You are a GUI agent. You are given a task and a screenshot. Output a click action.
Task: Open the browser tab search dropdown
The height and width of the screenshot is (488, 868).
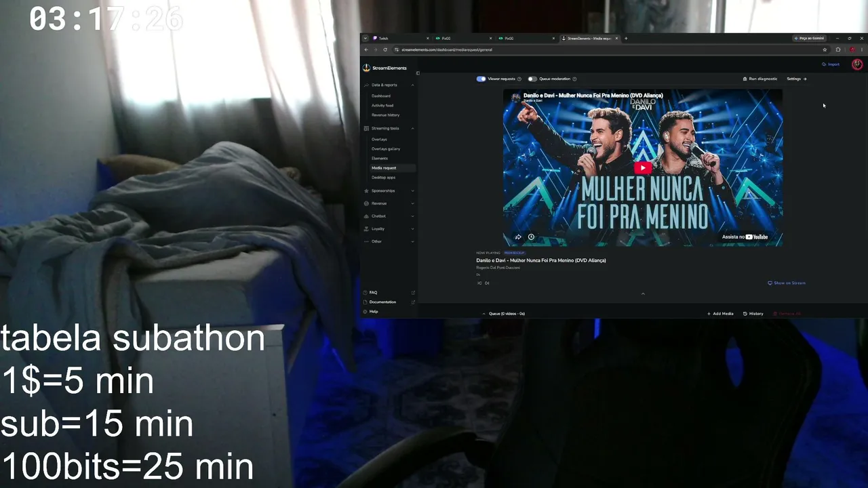point(365,39)
